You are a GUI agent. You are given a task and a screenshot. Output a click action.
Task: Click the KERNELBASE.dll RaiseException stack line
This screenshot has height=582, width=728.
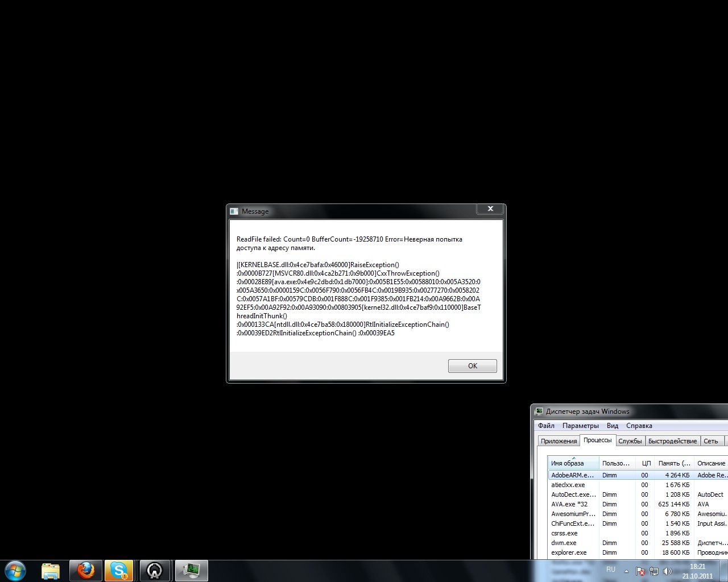318,265
